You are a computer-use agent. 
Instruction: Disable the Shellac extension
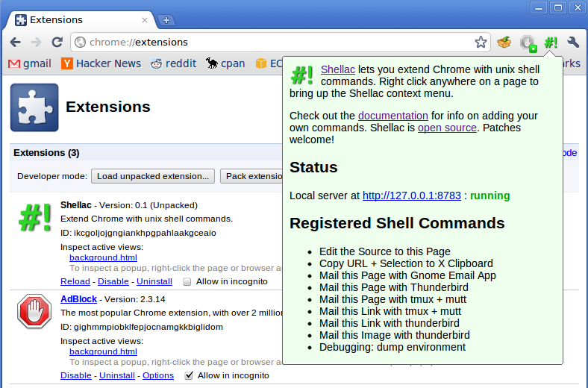113,281
